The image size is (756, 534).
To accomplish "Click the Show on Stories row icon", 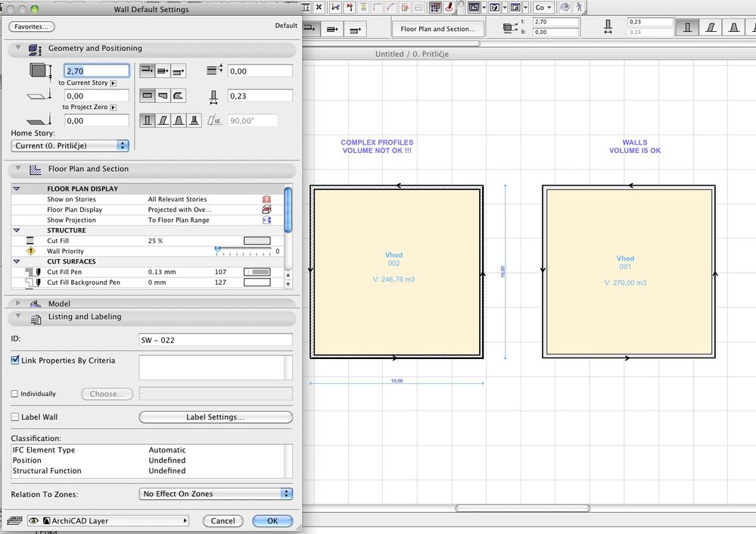I will point(266,199).
